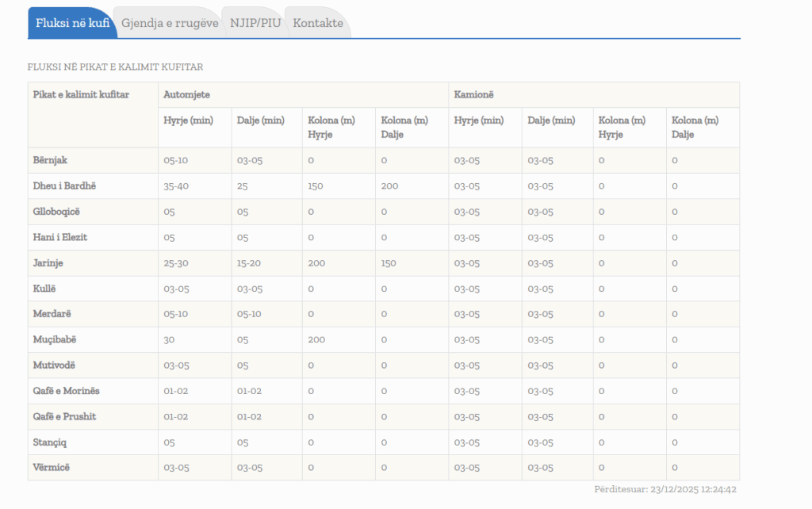Select the Bërnjak row label
812x509 pixels.
tap(50, 160)
